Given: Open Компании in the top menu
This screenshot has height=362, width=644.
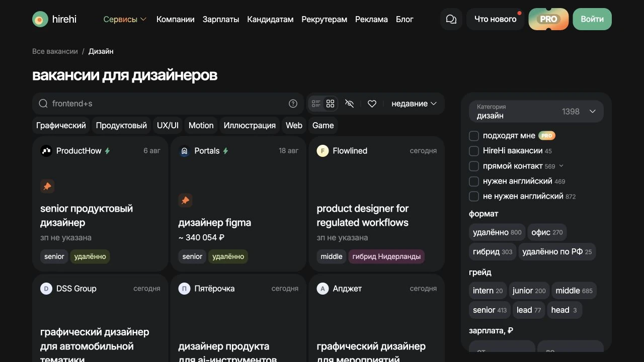Looking at the screenshot, I should [176, 19].
